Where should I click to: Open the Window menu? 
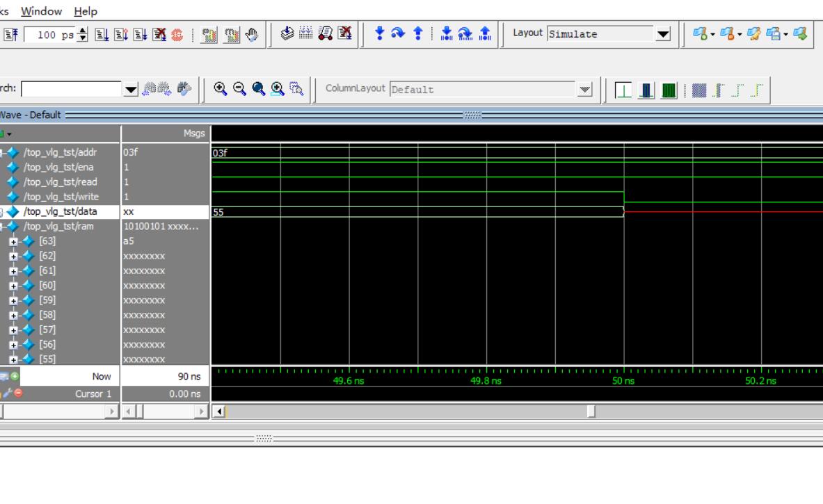coord(41,11)
